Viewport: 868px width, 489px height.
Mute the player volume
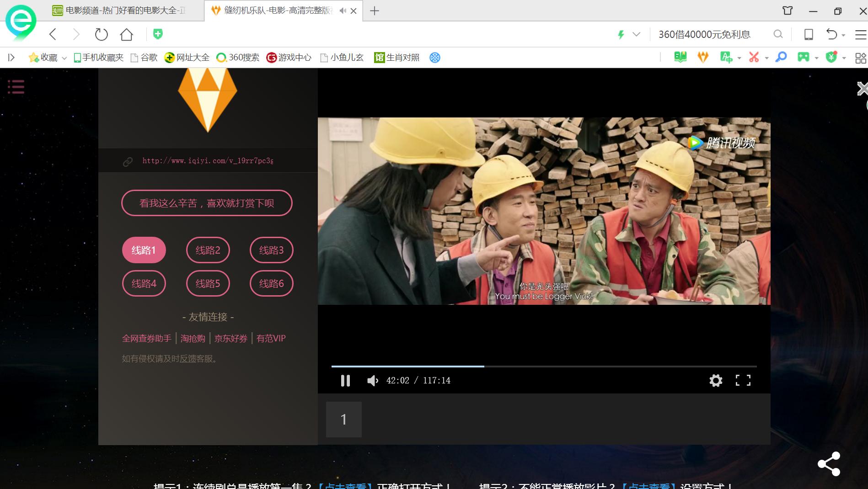point(373,380)
